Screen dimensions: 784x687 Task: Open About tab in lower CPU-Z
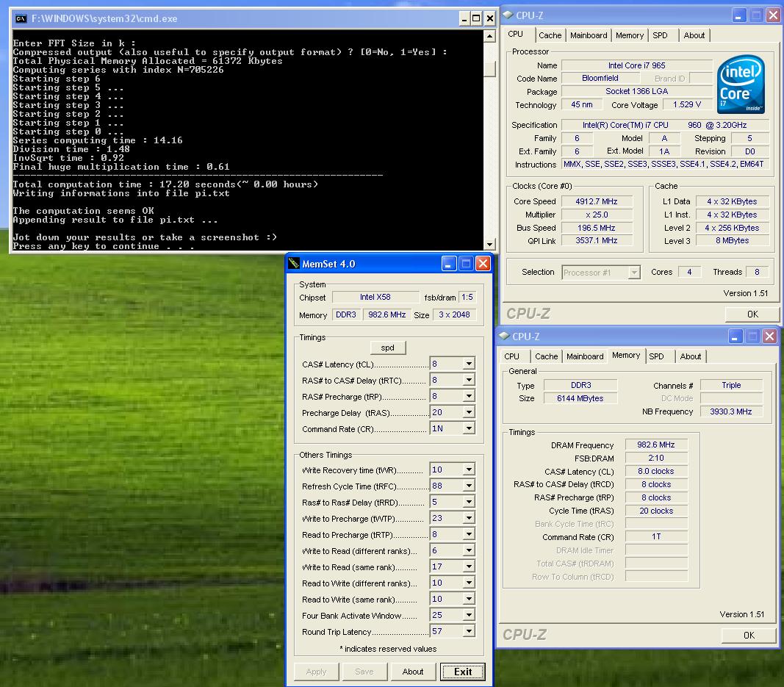pyautogui.click(x=691, y=356)
